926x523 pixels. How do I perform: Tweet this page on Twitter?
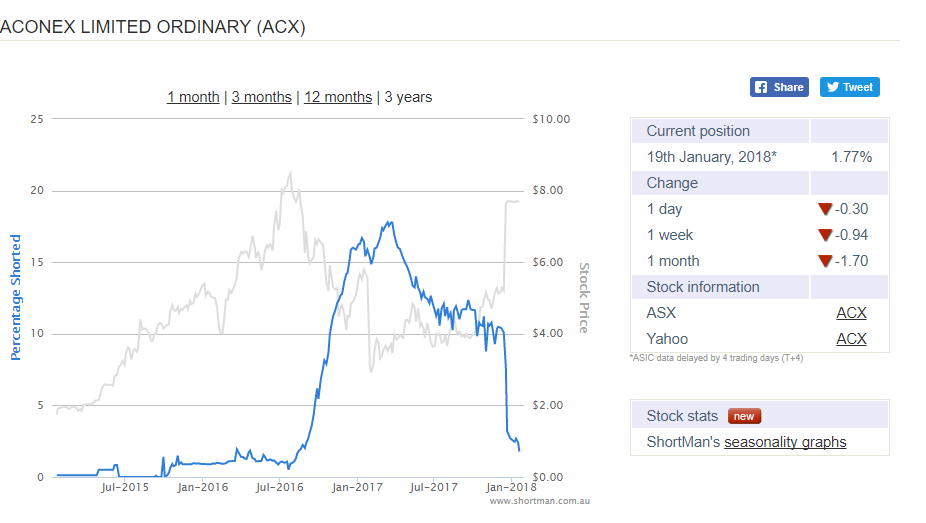850,87
